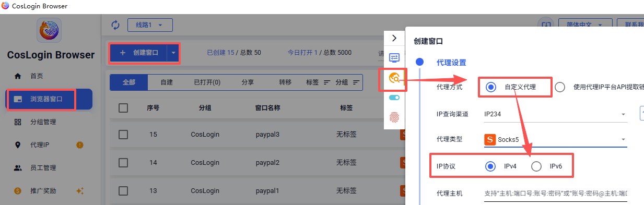The image size is (644, 205).
Task: Select 自定义代理 radio option
Action: [x=490, y=87]
